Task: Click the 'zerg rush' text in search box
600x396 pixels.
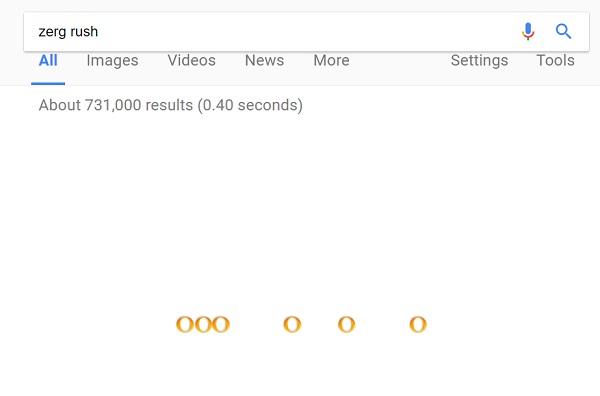Action: [68, 31]
